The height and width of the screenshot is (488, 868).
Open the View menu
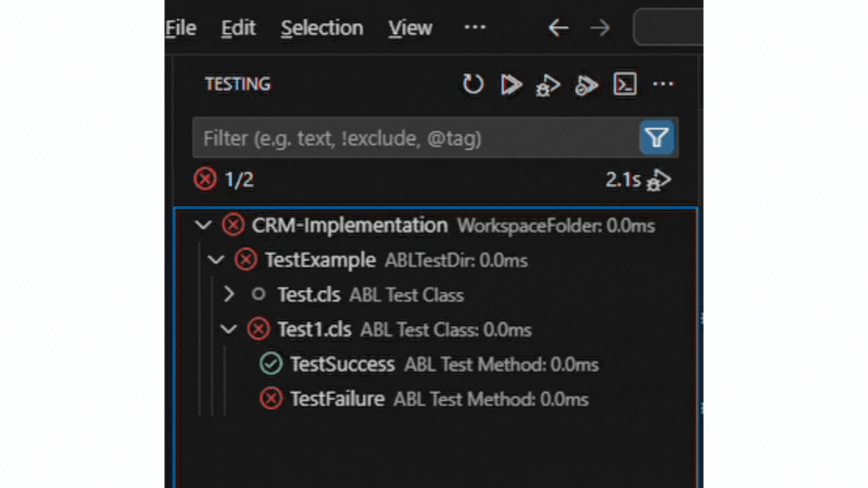tap(410, 28)
